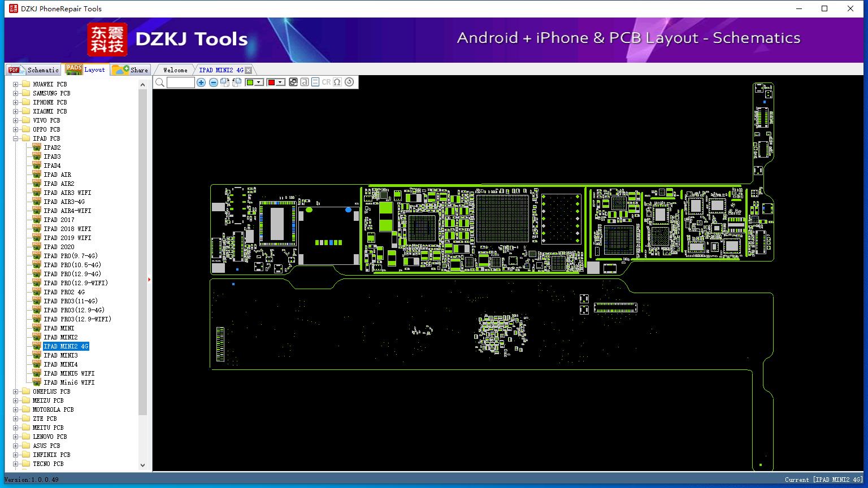The image size is (868, 488).
Task: Click the tree scrollbar down arrow
Action: pos(142,465)
